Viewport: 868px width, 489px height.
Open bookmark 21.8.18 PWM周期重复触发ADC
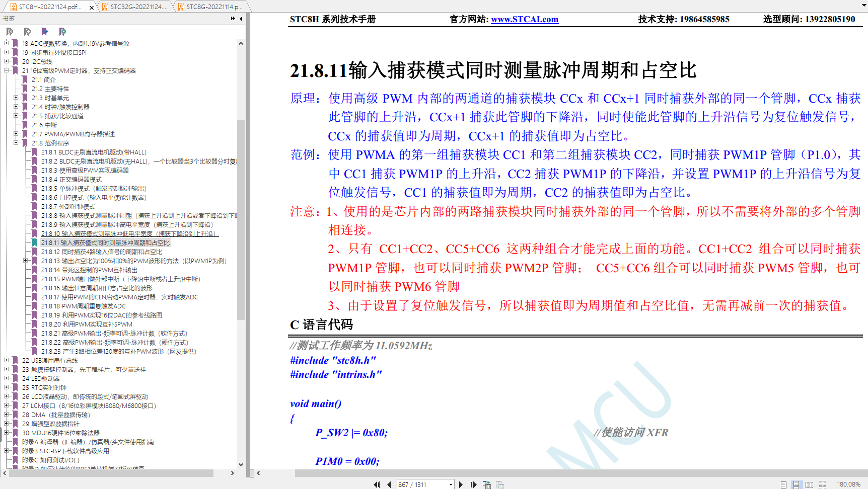(x=84, y=306)
